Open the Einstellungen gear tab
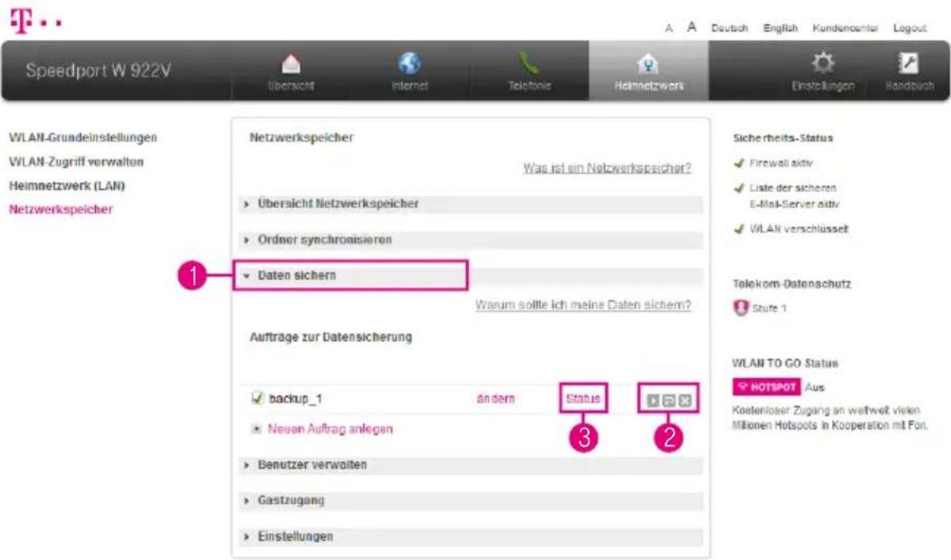Viewport: 951px width, 560px height. pos(822,71)
